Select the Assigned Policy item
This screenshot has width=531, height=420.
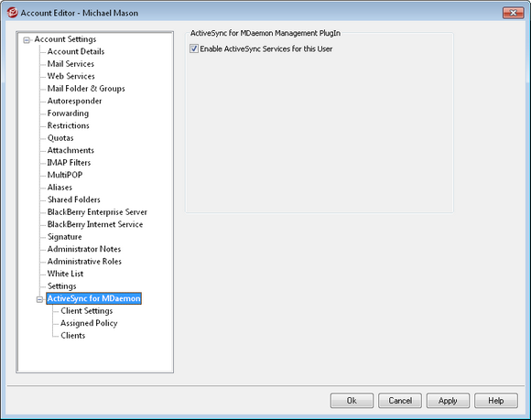click(89, 323)
